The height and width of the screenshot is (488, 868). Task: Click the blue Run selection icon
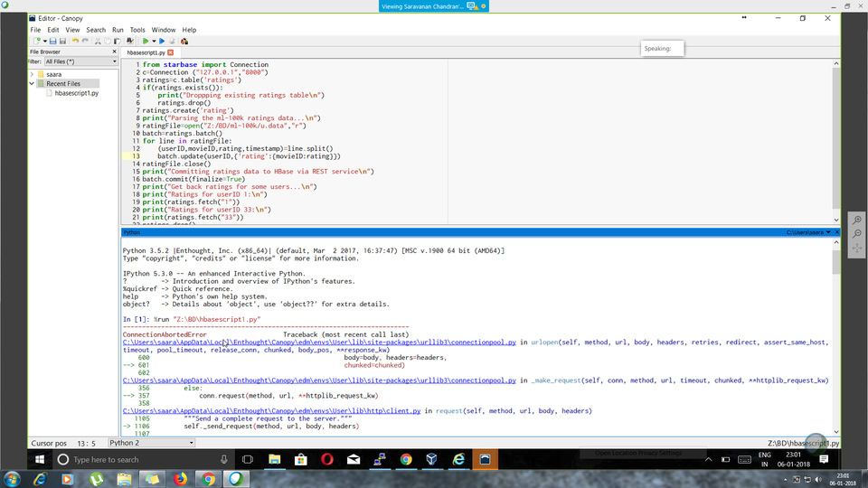coord(162,41)
